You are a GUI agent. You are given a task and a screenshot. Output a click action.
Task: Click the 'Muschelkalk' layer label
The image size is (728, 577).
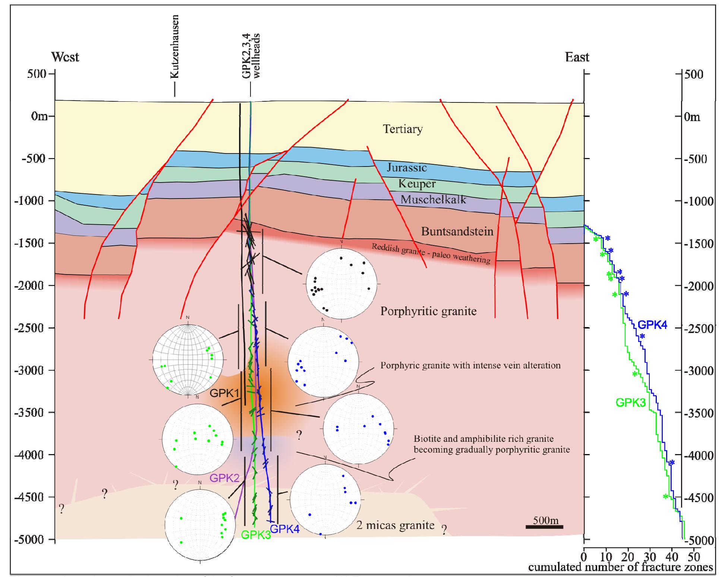[x=433, y=199]
